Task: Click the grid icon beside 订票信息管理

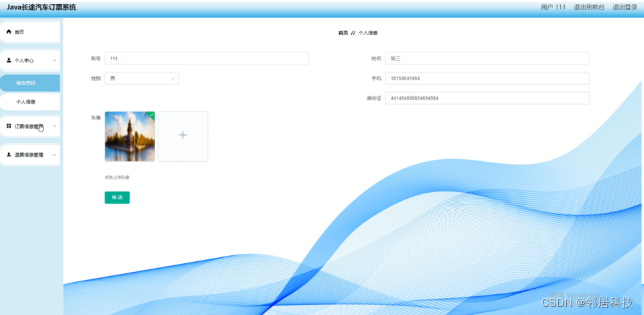Action: pyautogui.click(x=9, y=126)
